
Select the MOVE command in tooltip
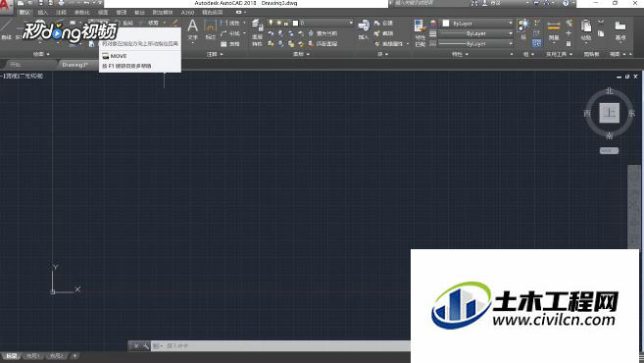[119, 56]
